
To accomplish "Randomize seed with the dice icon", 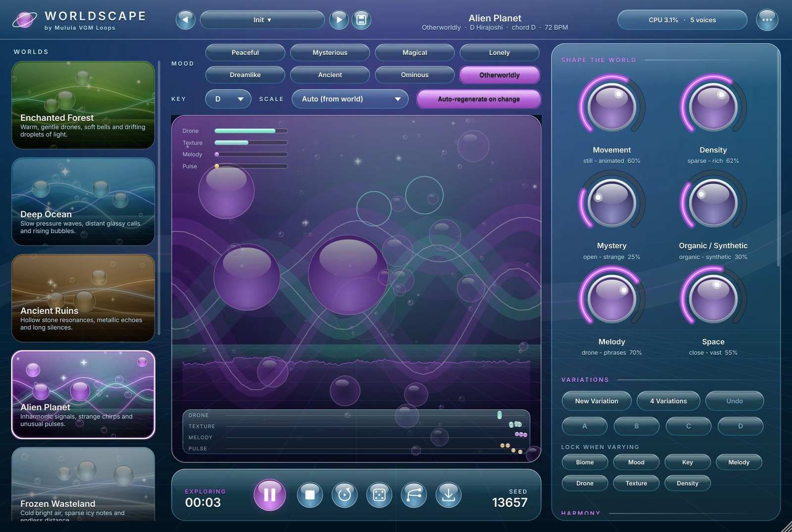I will click(379, 494).
